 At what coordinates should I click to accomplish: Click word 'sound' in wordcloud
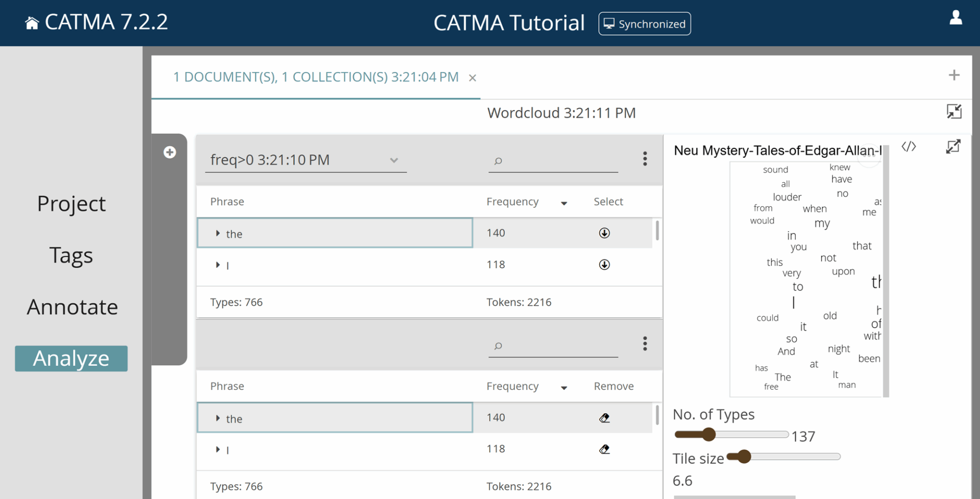775,169
